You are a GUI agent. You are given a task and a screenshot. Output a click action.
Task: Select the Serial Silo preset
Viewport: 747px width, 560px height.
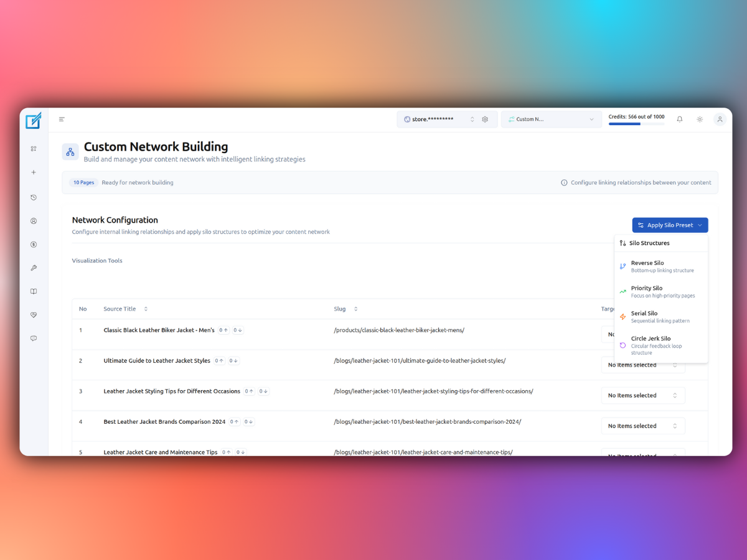tap(661, 317)
